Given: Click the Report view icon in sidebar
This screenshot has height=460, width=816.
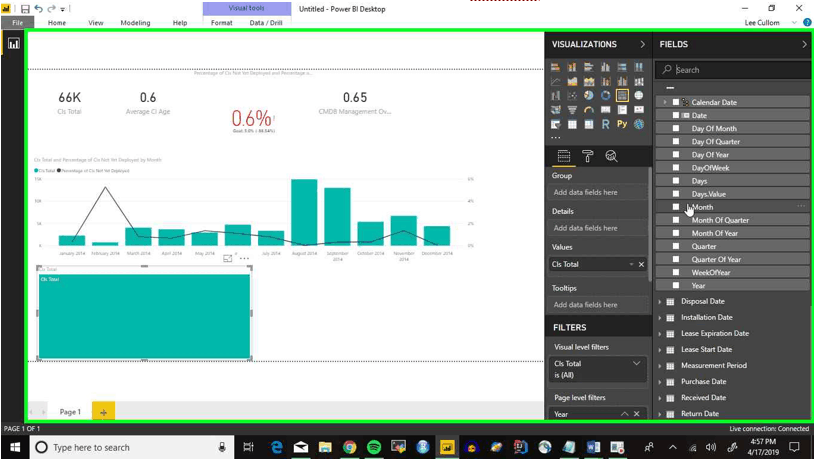Looking at the screenshot, I should (14, 44).
